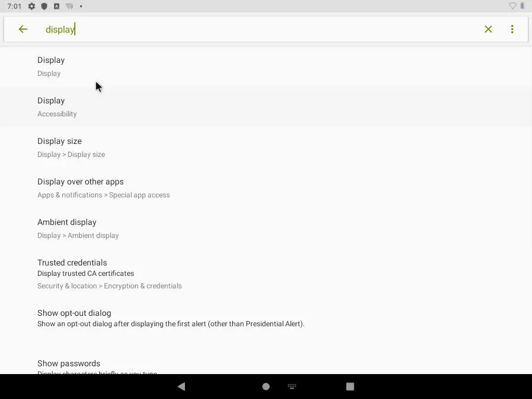Screen dimensions: 532x399
Task: Open Display over other apps result
Action: pos(266,188)
